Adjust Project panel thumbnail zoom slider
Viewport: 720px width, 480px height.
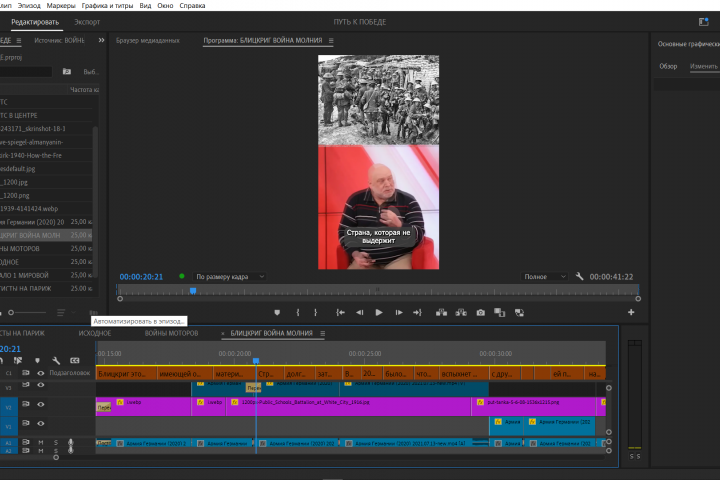click(11, 312)
